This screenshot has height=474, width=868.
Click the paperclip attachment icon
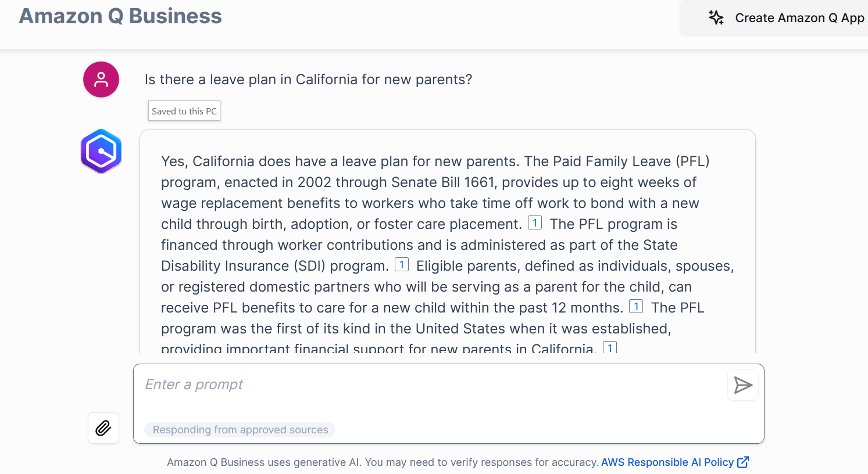point(103,428)
